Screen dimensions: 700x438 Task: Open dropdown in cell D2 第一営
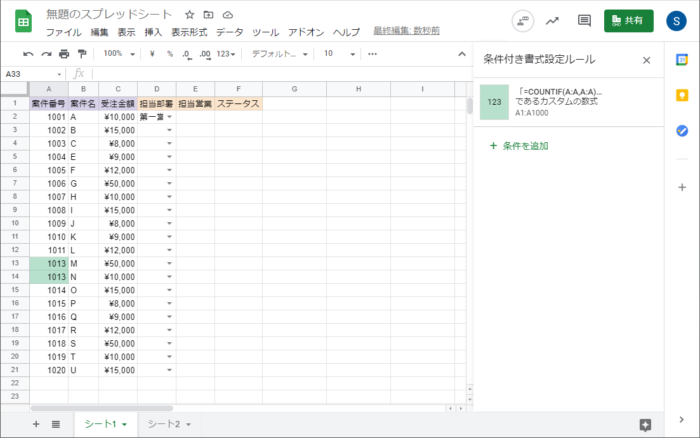click(x=169, y=117)
